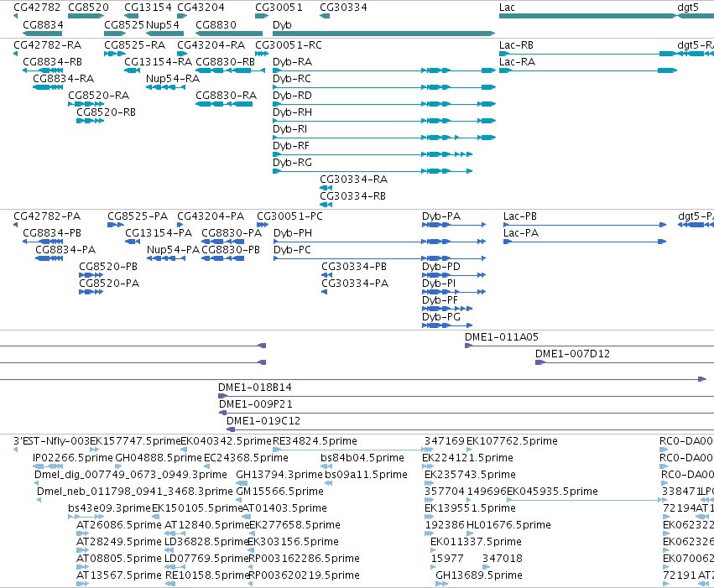Click the CG30334-PB protein label

pyautogui.click(x=354, y=267)
